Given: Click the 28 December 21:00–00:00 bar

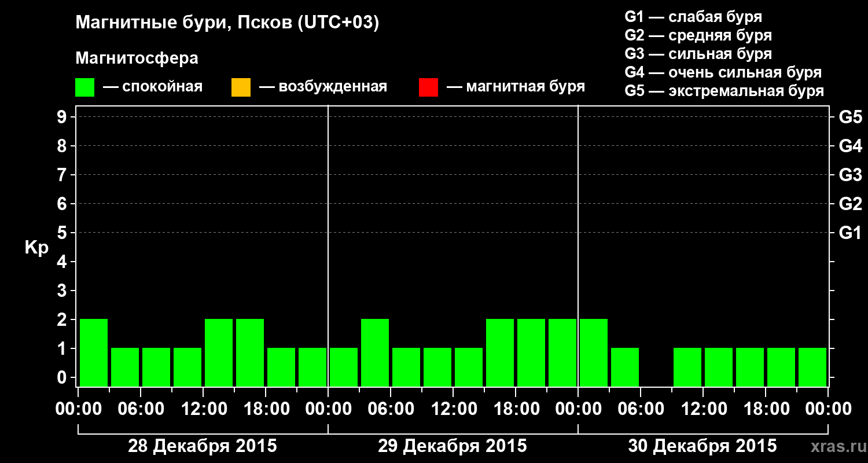Looking at the screenshot, I should 312,367.
